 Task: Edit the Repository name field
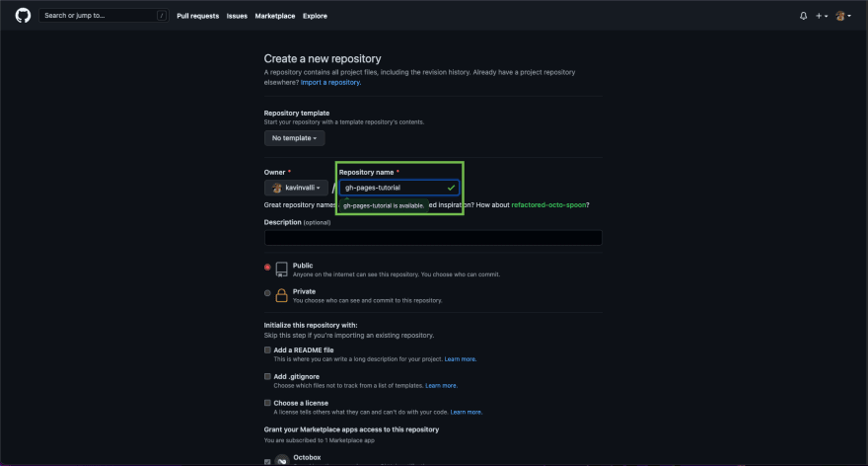coord(399,188)
